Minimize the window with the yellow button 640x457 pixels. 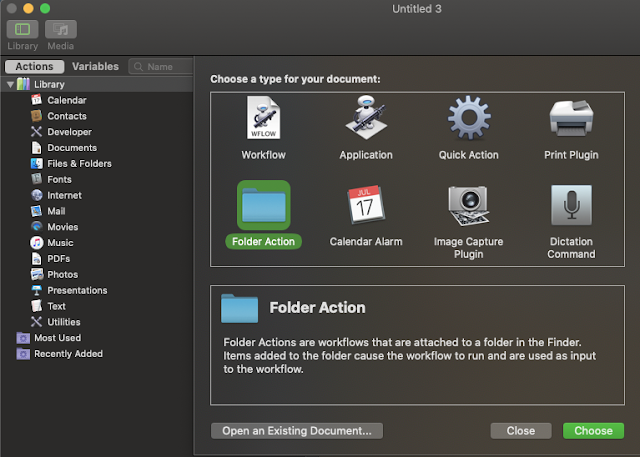(28, 8)
